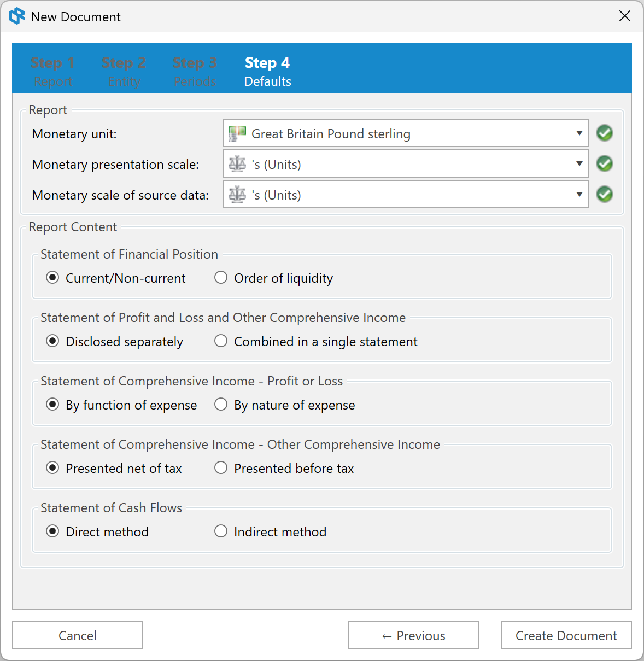Choose Direct method for cash flows

click(97, 531)
